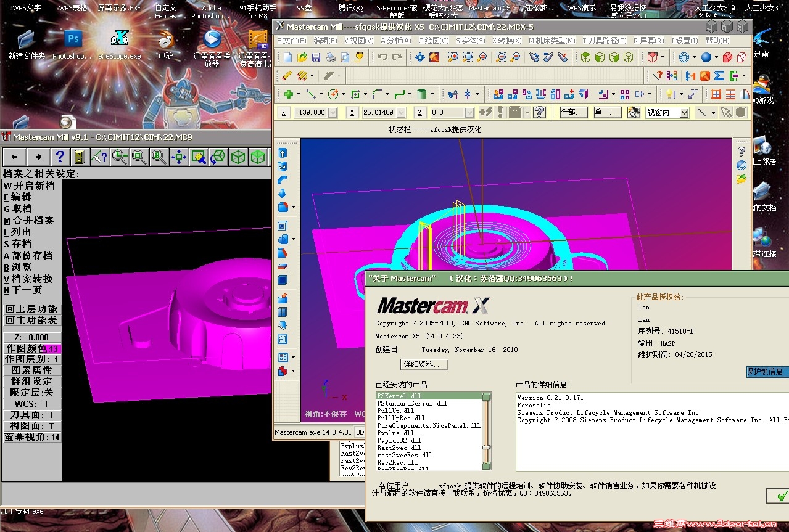
Task: Open the 帮助 menu in Mastercam X5
Action: tap(717, 41)
